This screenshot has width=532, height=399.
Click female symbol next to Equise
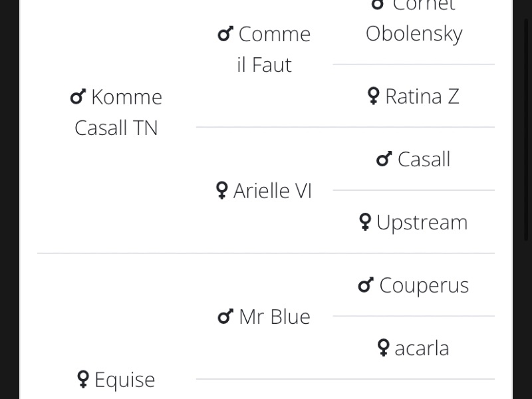tap(83, 379)
